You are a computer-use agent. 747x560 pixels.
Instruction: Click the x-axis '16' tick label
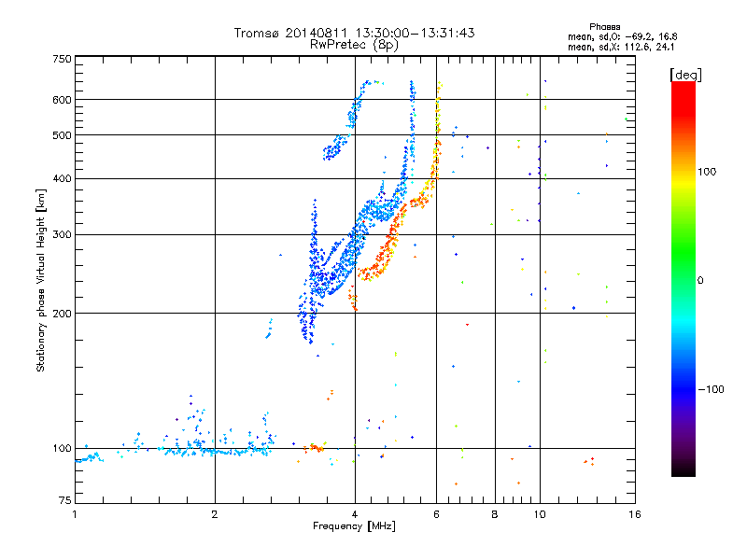click(635, 514)
